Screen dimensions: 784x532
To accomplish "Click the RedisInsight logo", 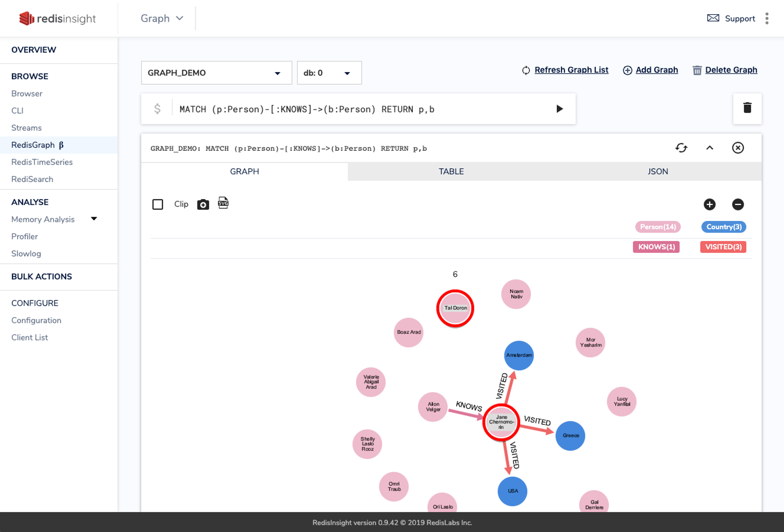I will tap(57, 19).
